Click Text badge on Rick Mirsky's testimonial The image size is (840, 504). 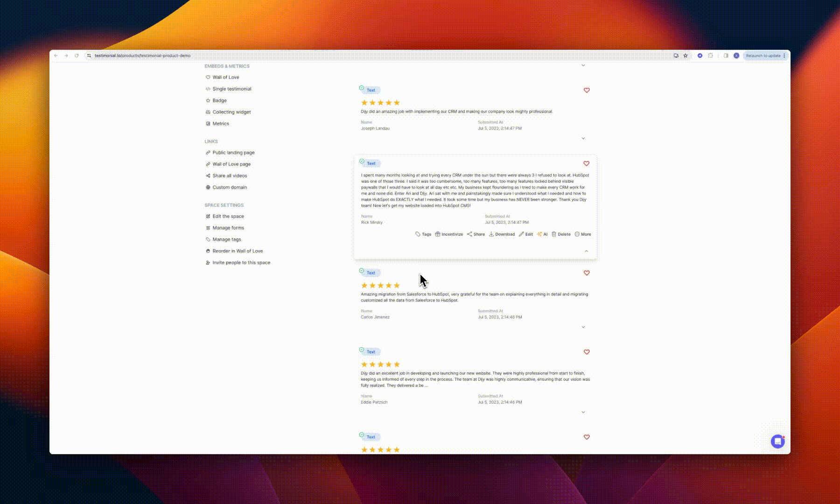click(x=371, y=163)
